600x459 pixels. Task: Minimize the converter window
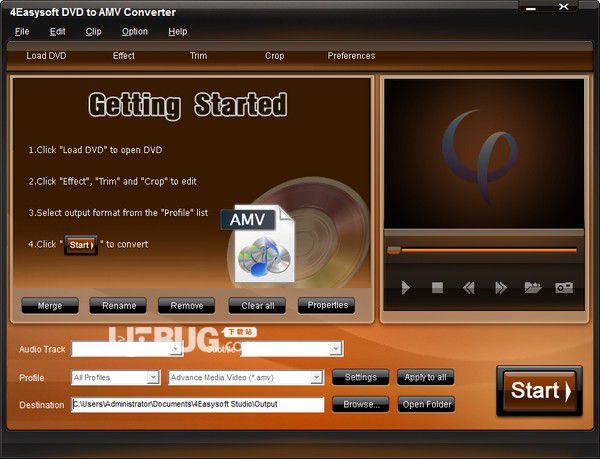coord(531,7)
